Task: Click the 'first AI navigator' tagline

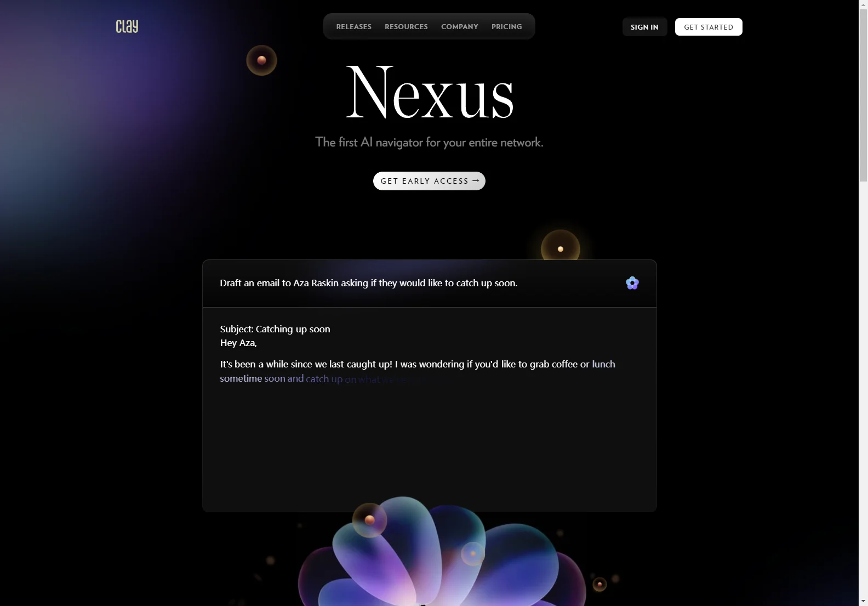Action: 429,142
